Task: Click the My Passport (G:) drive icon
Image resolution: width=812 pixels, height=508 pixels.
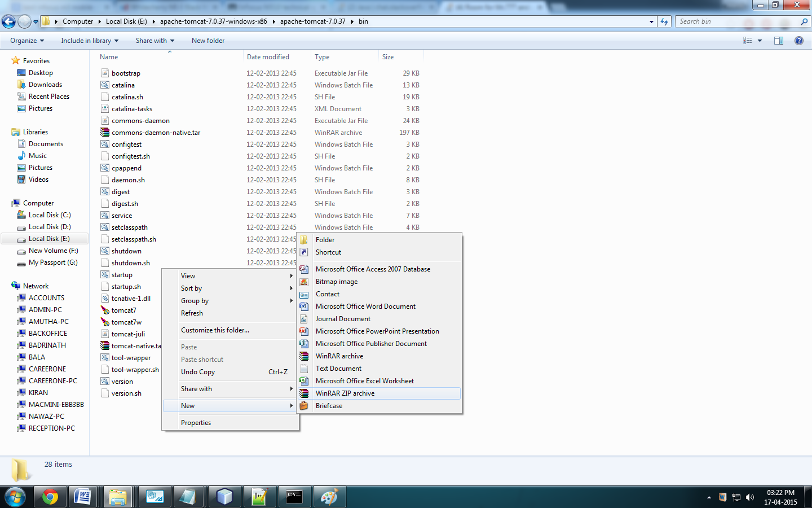Action: pos(21,263)
